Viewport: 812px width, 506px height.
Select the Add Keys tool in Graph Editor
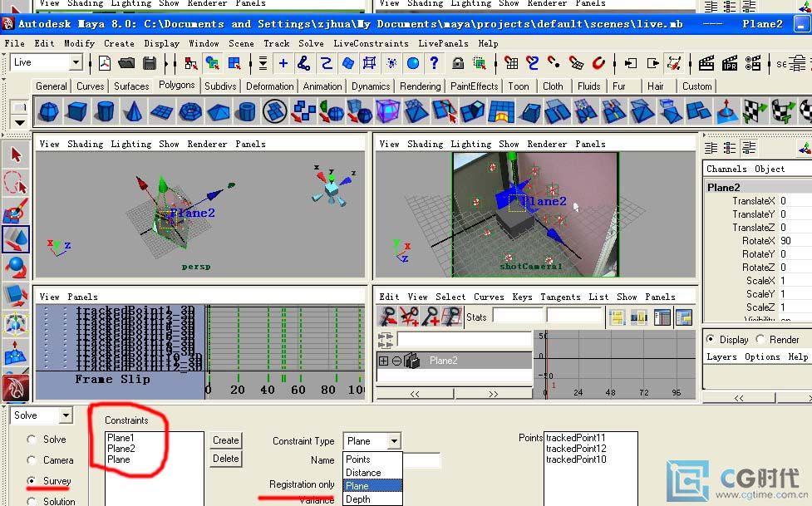tap(431, 317)
